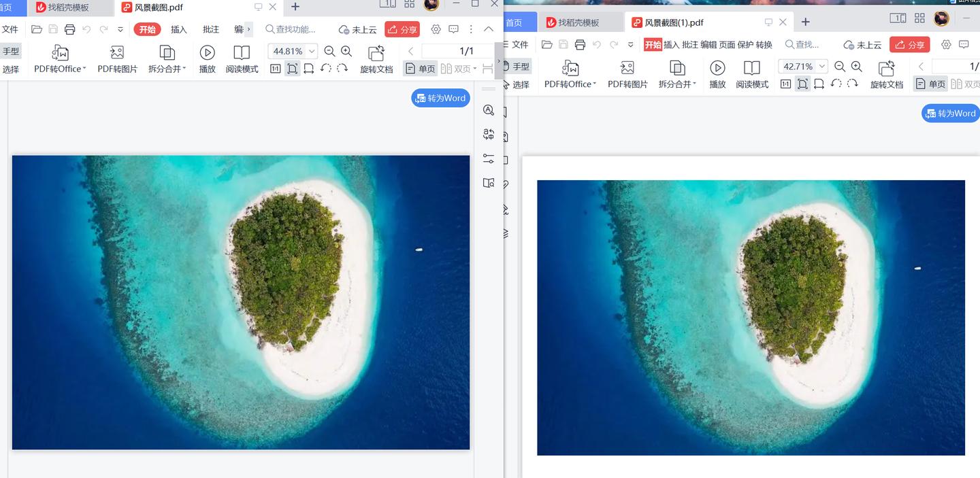Screen dimensions: 980x478
Task: Expand the 42.71% zoom dropdown
Action: coord(822,67)
